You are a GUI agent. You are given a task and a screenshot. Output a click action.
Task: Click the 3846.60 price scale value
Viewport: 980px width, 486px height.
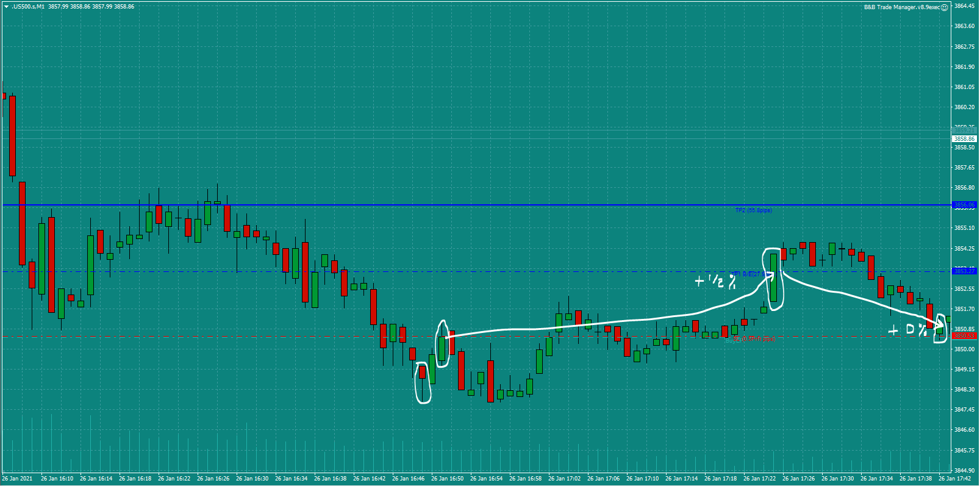tap(964, 430)
